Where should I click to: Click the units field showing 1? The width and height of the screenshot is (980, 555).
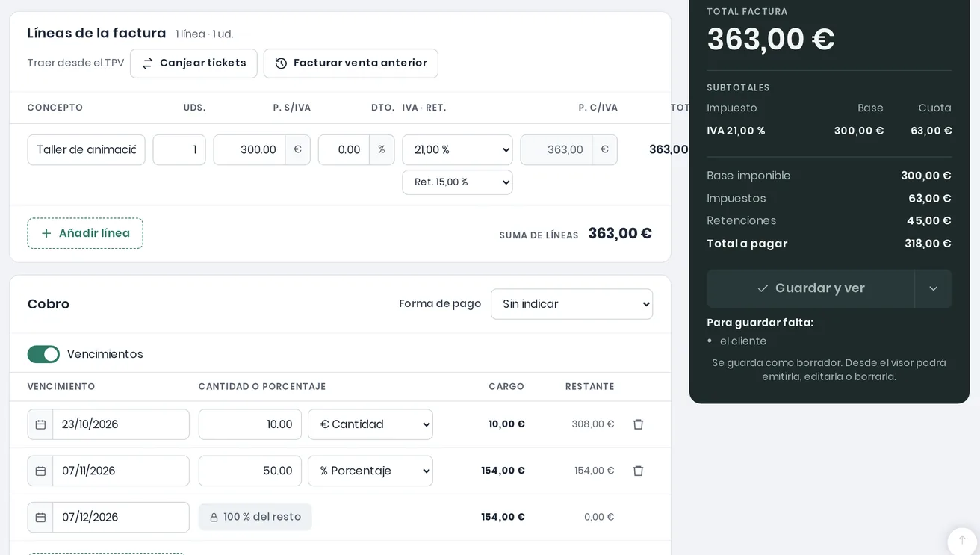179,149
